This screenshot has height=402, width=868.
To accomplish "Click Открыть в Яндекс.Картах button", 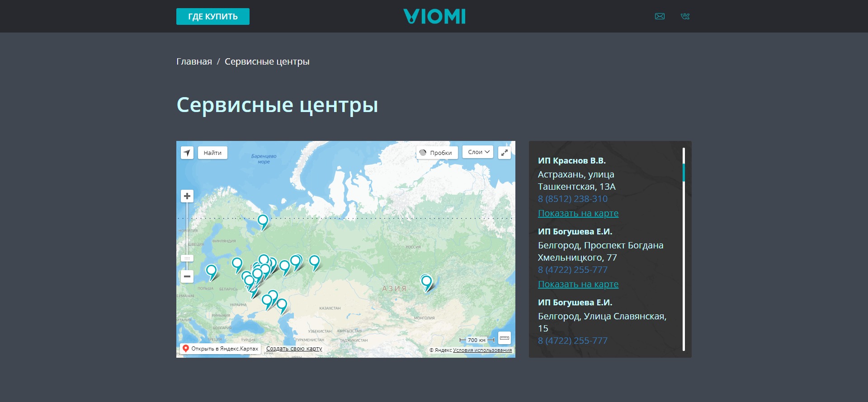I will [221, 349].
